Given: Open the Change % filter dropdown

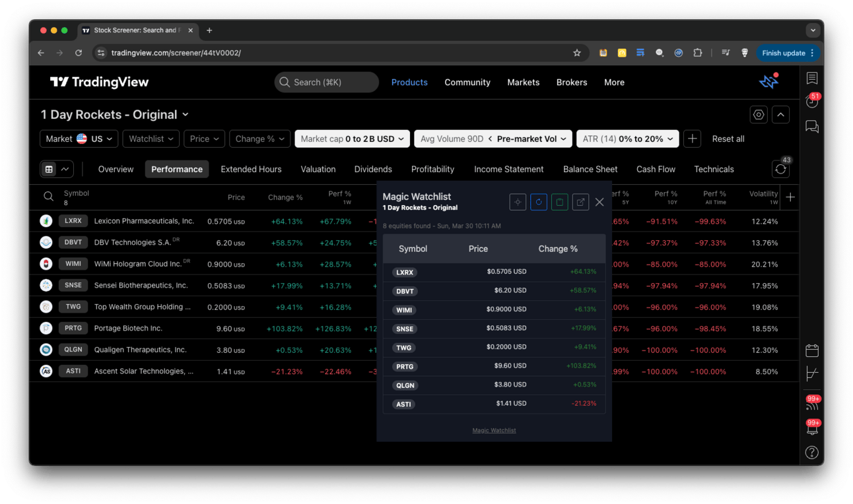Looking at the screenshot, I should point(259,139).
